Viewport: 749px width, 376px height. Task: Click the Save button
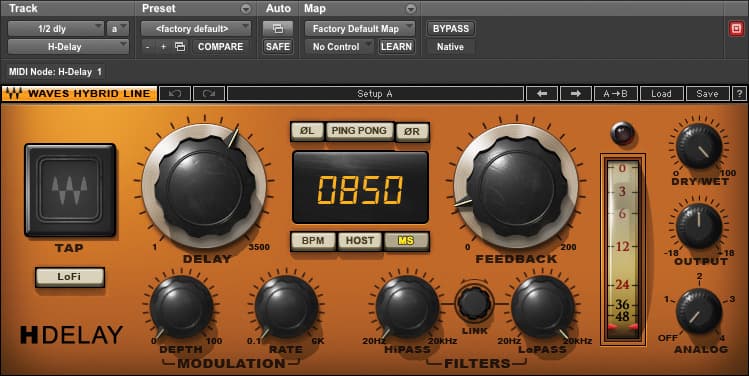click(x=707, y=94)
